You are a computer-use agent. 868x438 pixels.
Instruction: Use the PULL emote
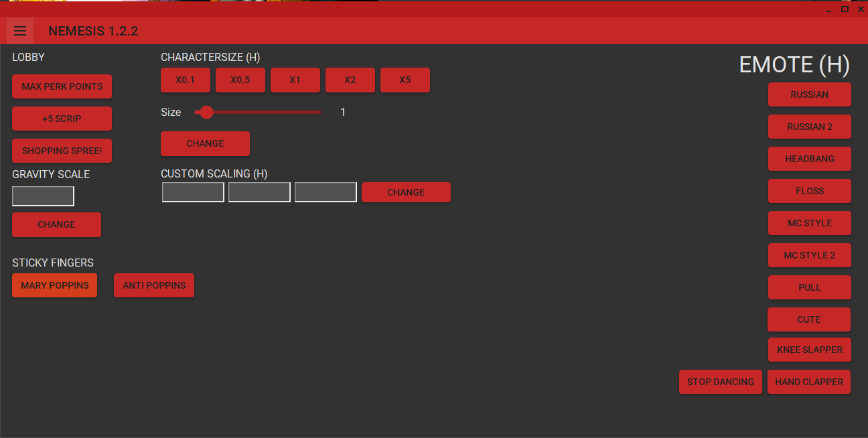point(810,287)
